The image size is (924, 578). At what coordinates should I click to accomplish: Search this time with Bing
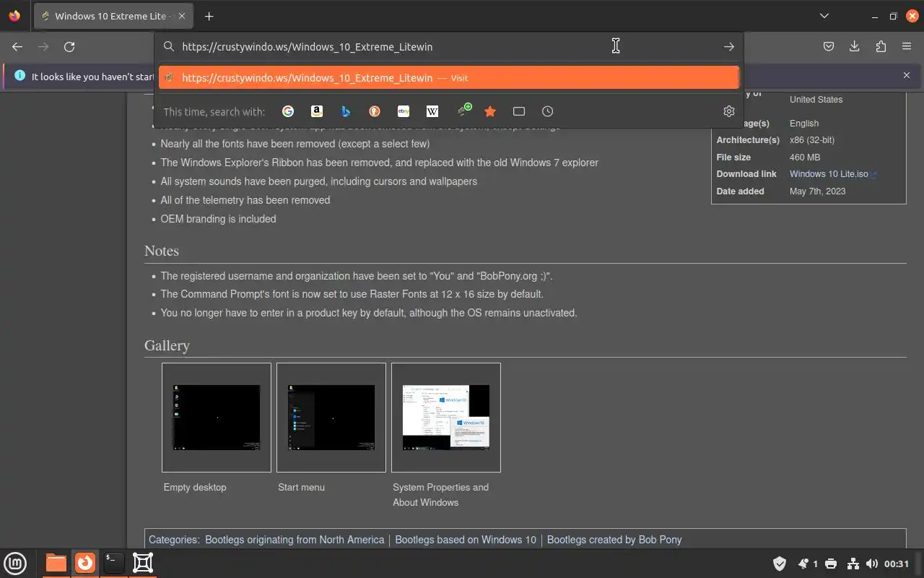346,111
